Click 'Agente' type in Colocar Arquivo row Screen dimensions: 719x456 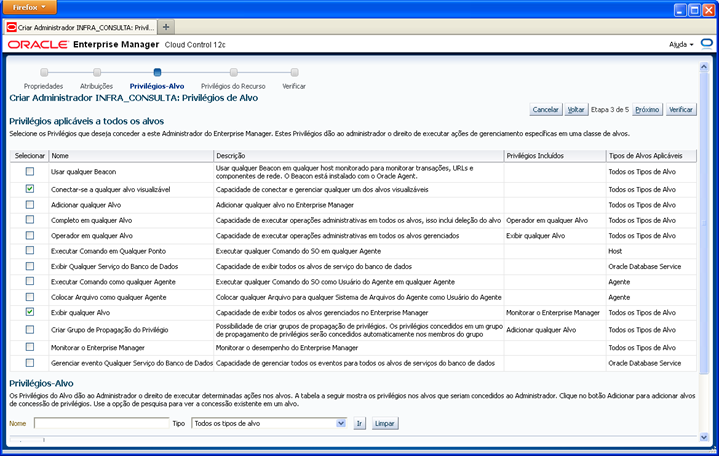click(619, 297)
